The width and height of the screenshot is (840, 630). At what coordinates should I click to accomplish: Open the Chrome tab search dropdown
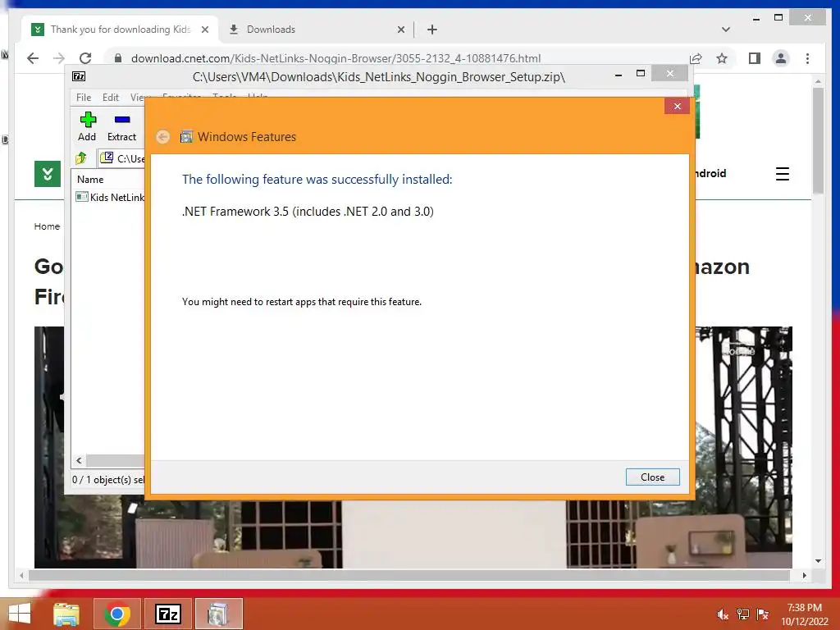point(726,30)
